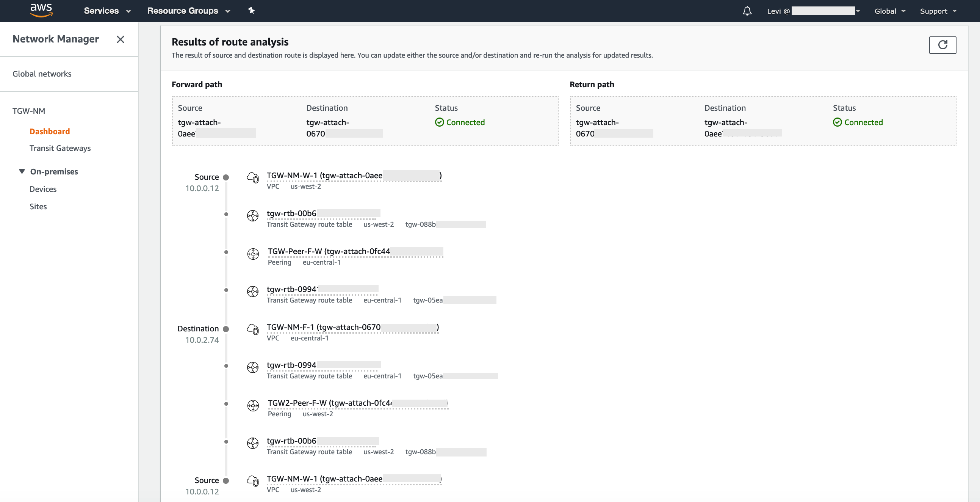Open the notifications bell icon
The image size is (980, 502).
(747, 11)
